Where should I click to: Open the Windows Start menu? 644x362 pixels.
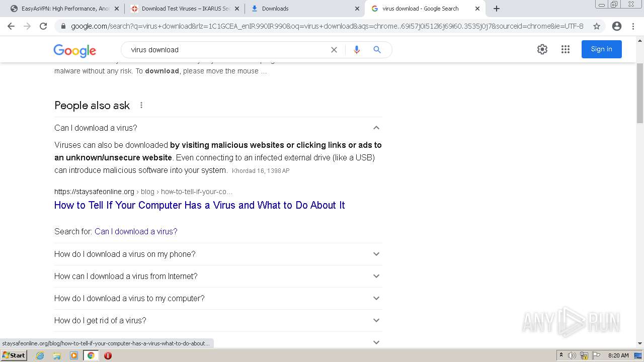coord(14,355)
